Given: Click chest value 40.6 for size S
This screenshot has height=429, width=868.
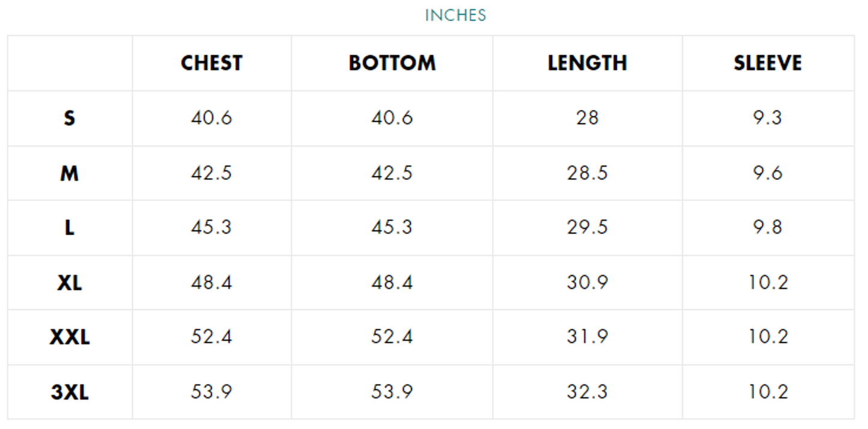Looking at the screenshot, I should tap(211, 118).
